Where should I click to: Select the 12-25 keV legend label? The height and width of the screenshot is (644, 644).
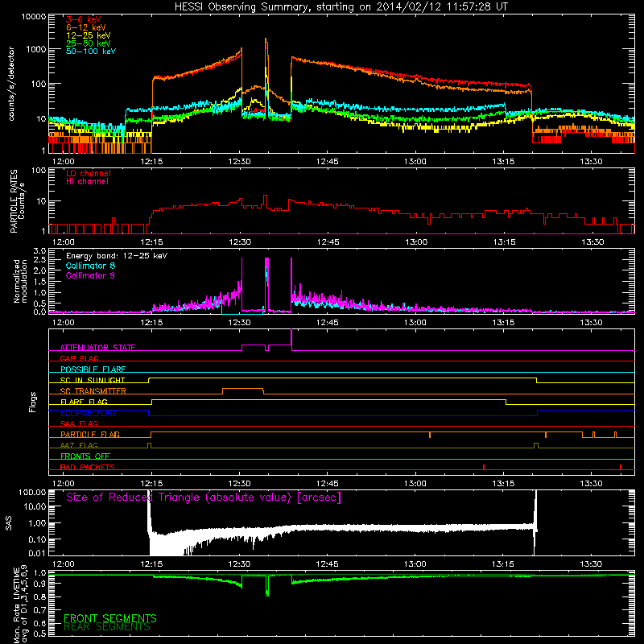pyautogui.click(x=89, y=35)
